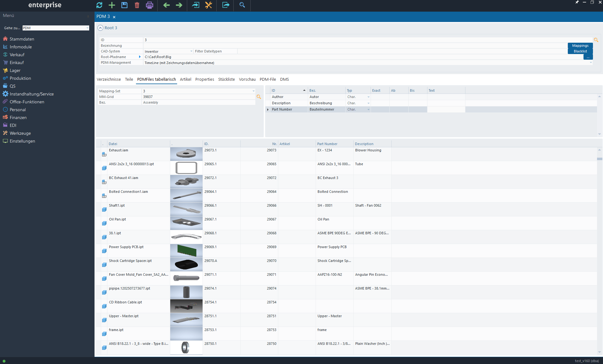This screenshot has width=603, height=364.
Task: Select the CD Ribbon Cable thumbnail
Action: coord(186,306)
